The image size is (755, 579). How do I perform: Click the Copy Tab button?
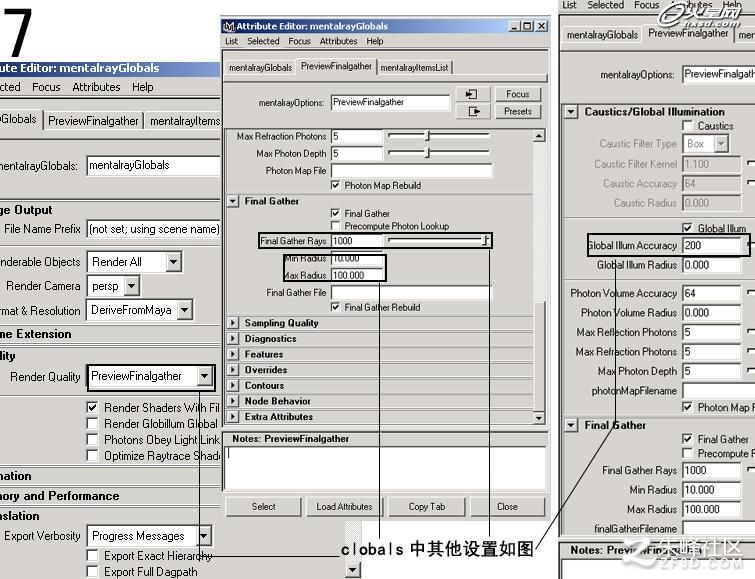coord(427,507)
